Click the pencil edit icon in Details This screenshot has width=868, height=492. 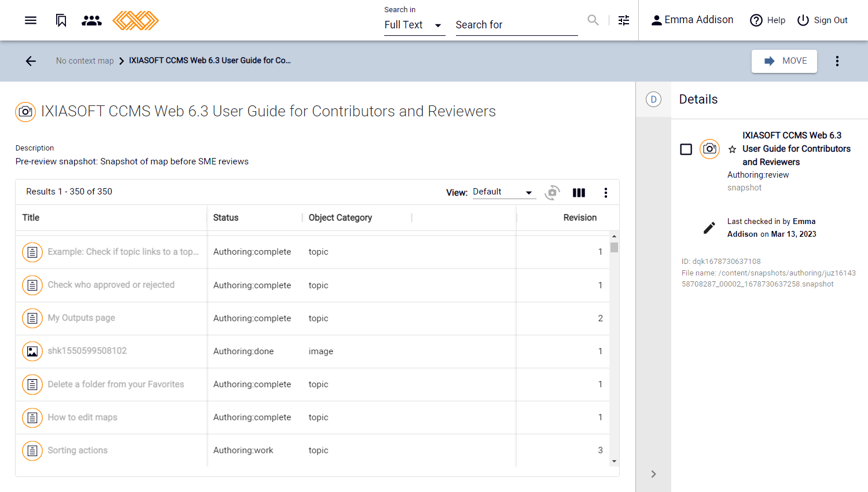click(709, 228)
